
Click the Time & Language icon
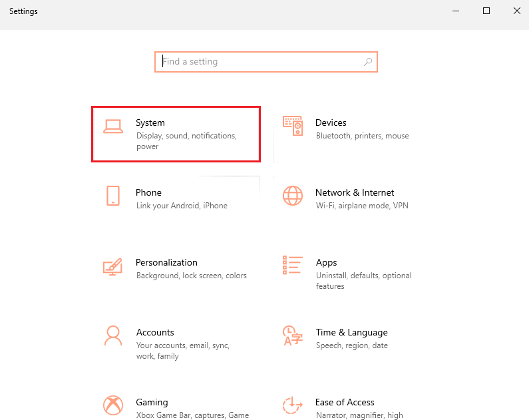293,335
